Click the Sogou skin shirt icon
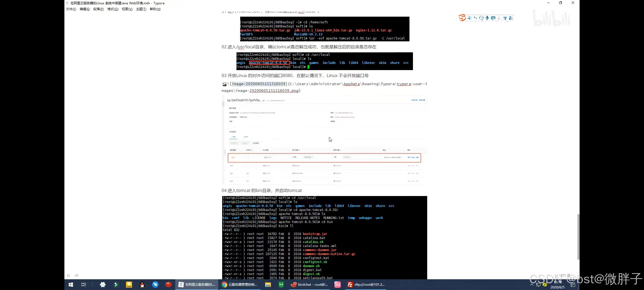This screenshot has height=290, width=644. 505,18
